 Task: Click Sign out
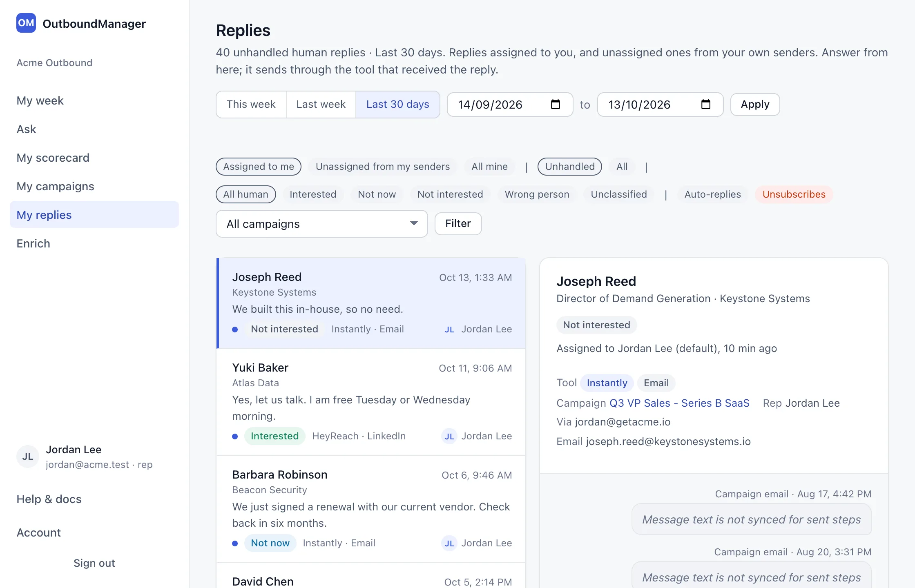click(94, 563)
